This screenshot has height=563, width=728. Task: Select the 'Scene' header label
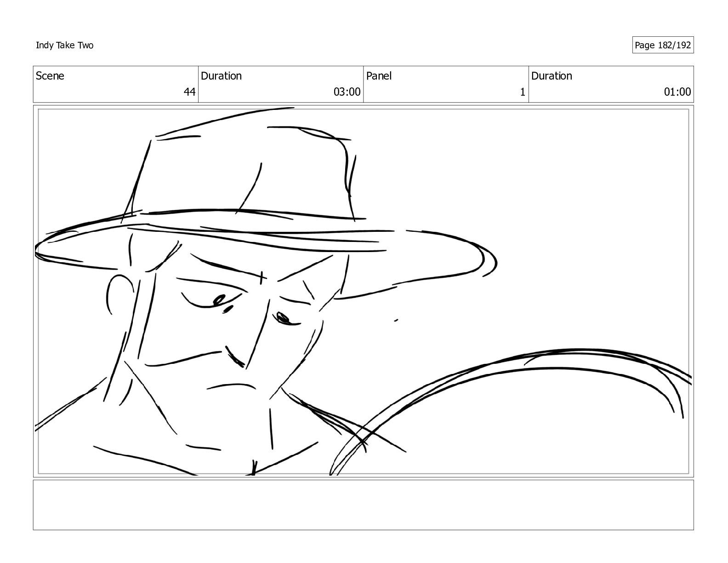(x=50, y=76)
